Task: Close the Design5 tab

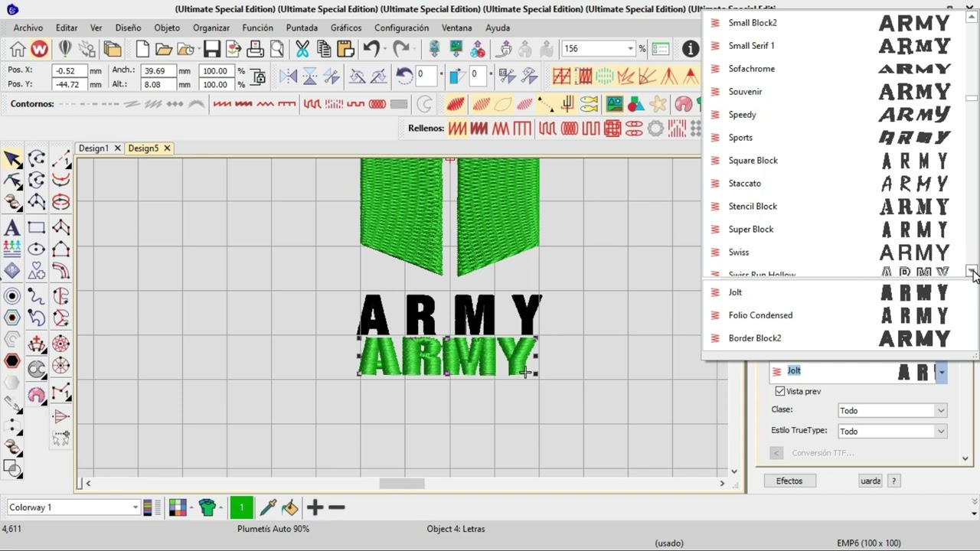Action: click(x=167, y=148)
